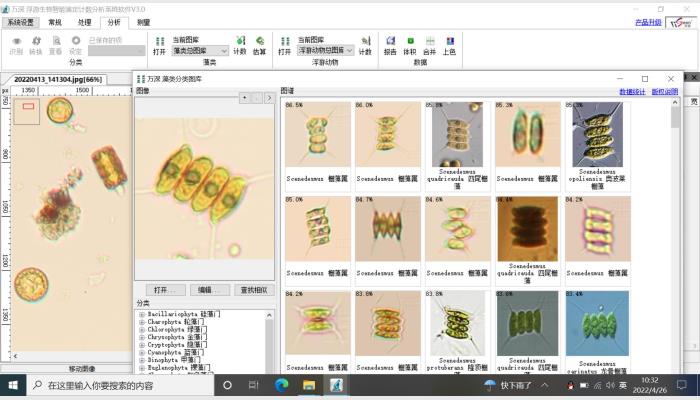Image resolution: width=700 pixels, height=400 pixels.
Task: Click the 查找相似 button
Action: [253, 290]
